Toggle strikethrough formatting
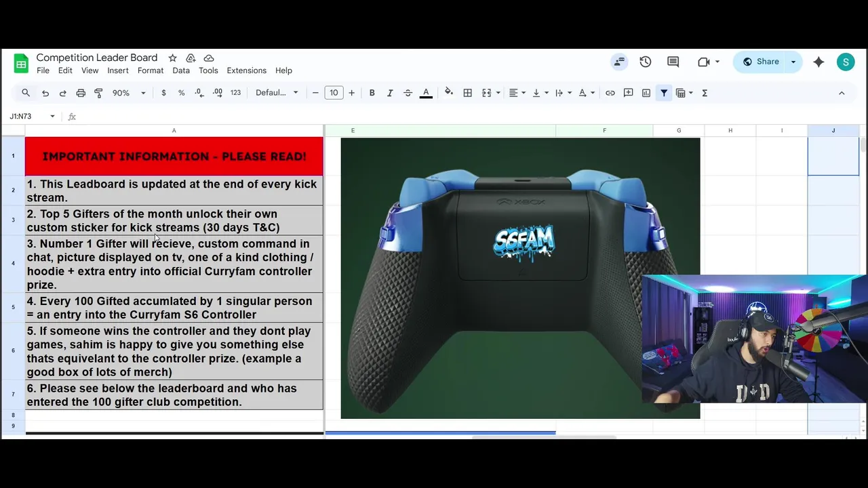Viewport: 868px width, 488px height. click(x=408, y=93)
